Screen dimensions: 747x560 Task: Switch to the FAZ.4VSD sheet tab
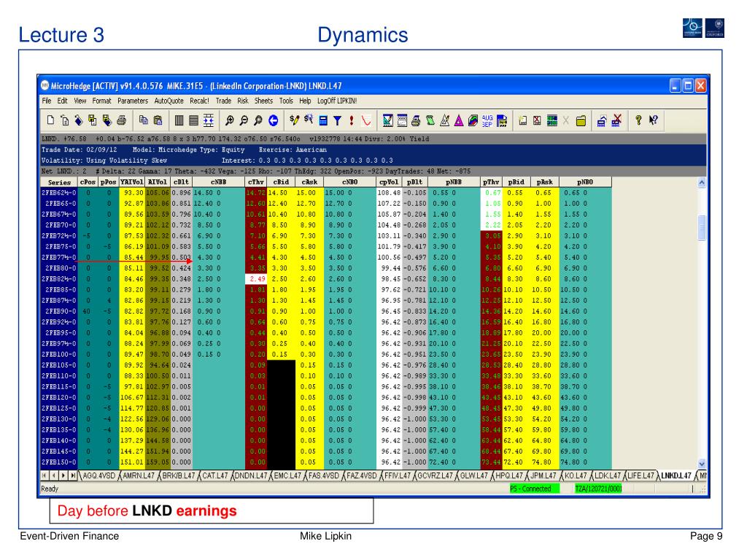(x=362, y=475)
